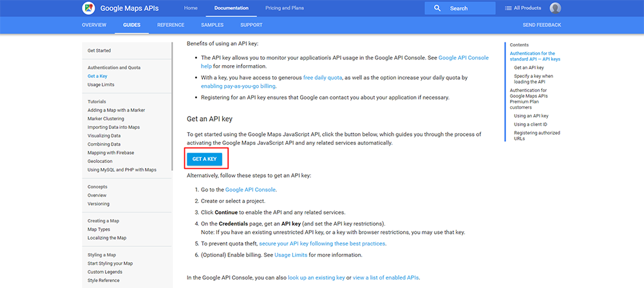Open Overview under Concepts

(97, 195)
